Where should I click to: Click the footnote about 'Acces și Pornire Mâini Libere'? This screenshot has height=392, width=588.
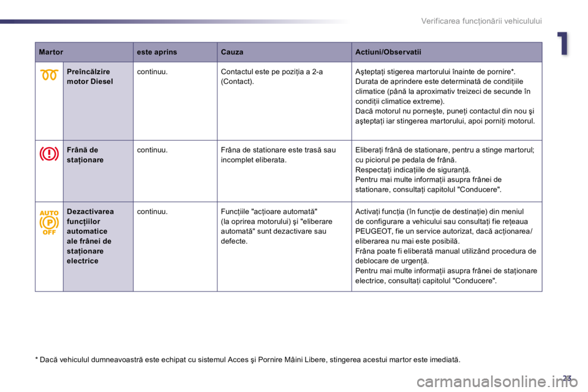[x=248, y=360]
